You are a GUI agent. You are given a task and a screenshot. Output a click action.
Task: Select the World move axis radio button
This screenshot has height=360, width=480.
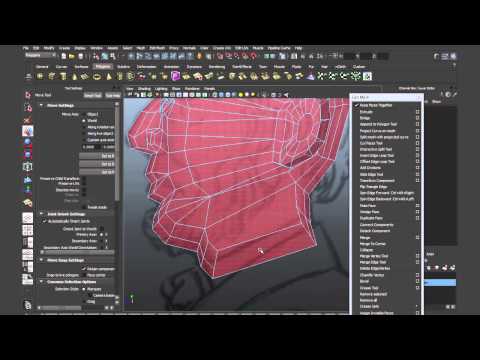(x=84, y=121)
